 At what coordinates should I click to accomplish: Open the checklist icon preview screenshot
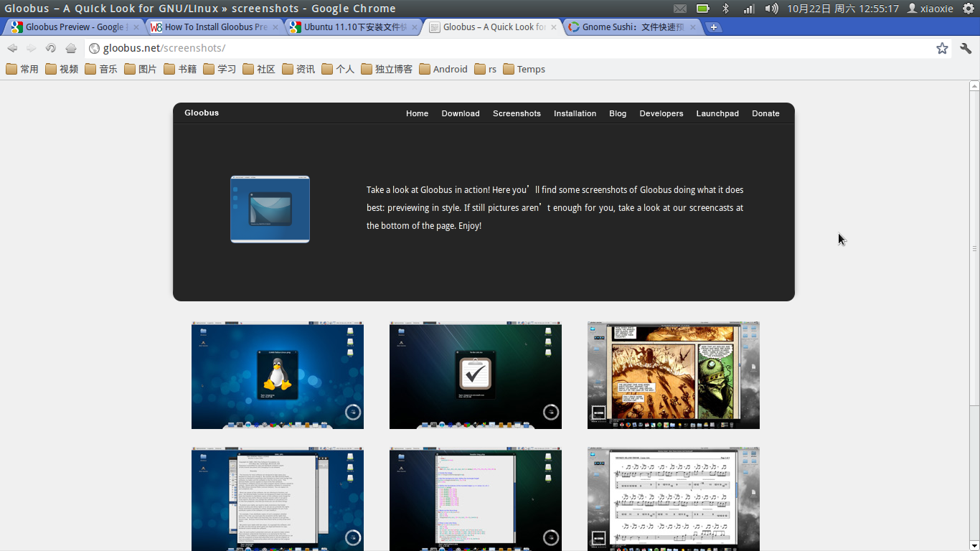click(x=476, y=375)
